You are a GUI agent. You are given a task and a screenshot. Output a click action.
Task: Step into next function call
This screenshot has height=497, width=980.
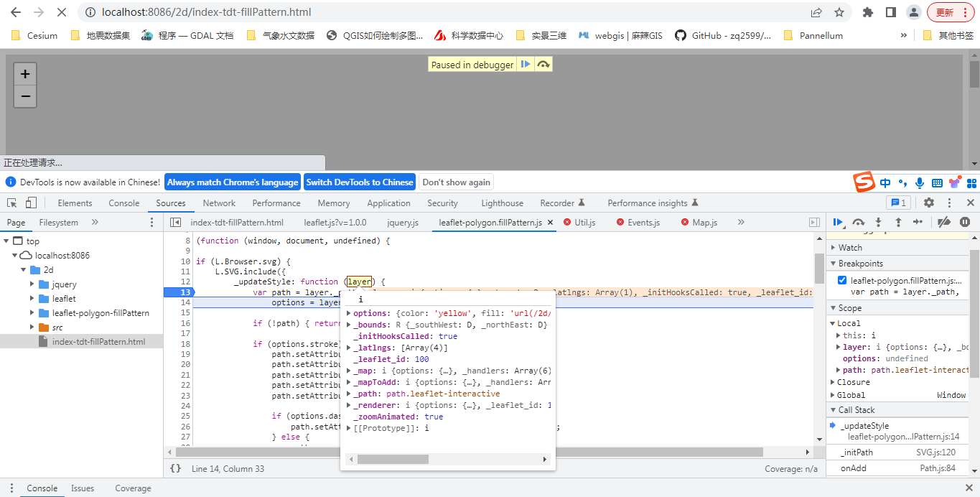pos(878,223)
